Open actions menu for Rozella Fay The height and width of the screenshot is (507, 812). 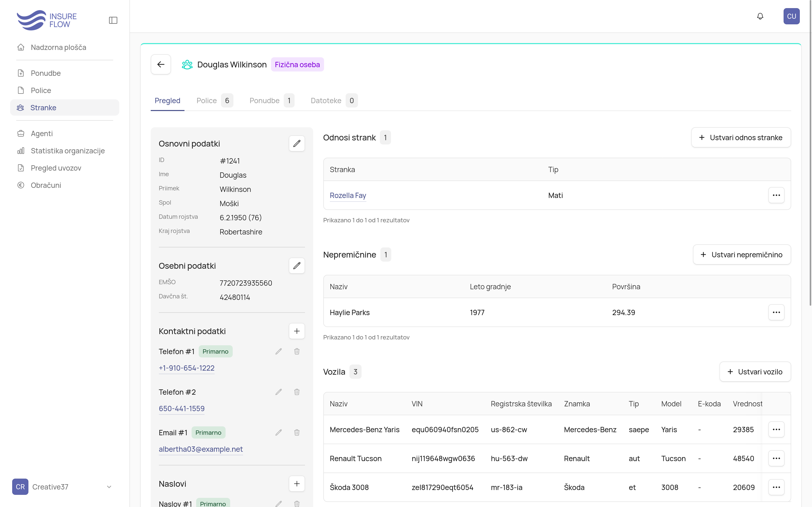(x=776, y=195)
